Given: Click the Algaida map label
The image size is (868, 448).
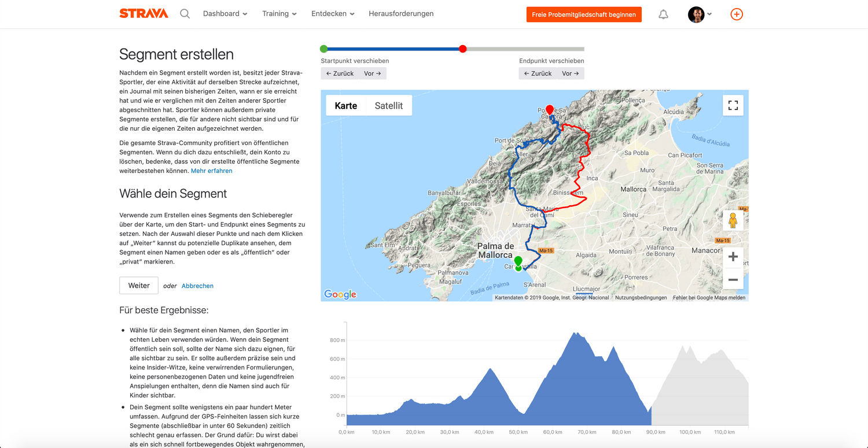Looking at the screenshot, I should (586, 255).
